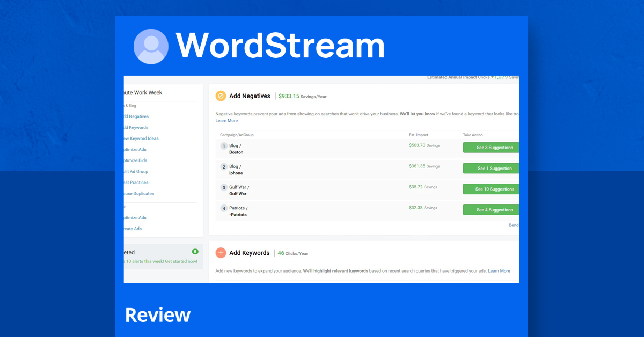Click the numbered badge beside Patriots row
This screenshot has height=337, width=644.
(224, 208)
